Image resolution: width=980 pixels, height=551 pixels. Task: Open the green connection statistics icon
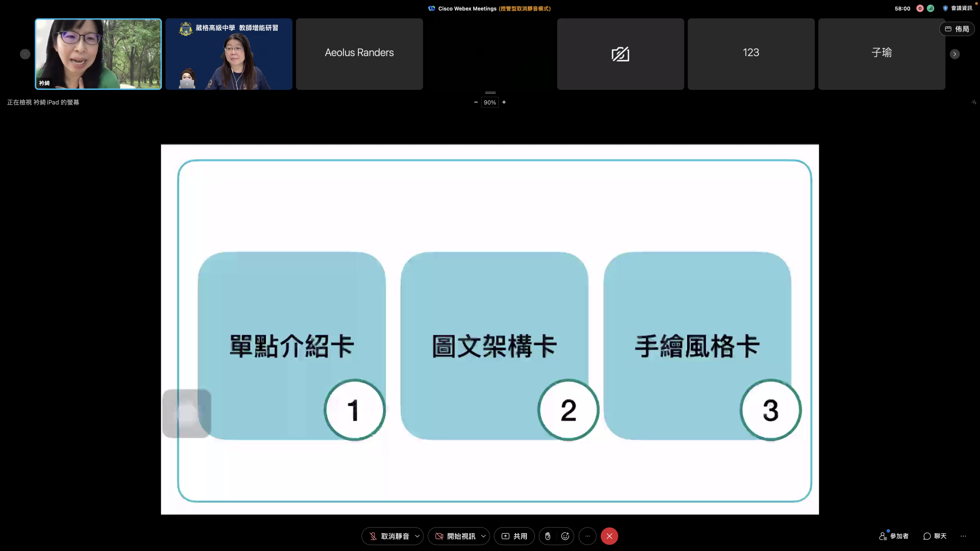click(931, 8)
